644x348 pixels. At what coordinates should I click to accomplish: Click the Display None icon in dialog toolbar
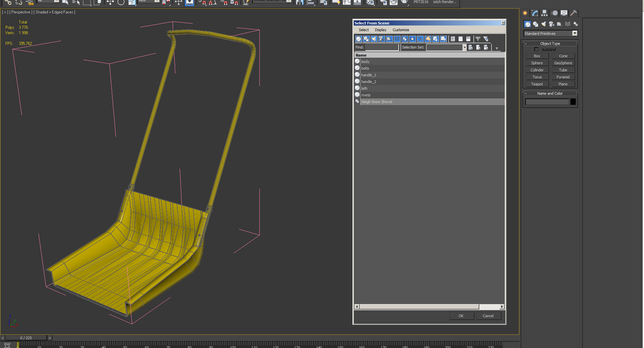tap(460, 39)
